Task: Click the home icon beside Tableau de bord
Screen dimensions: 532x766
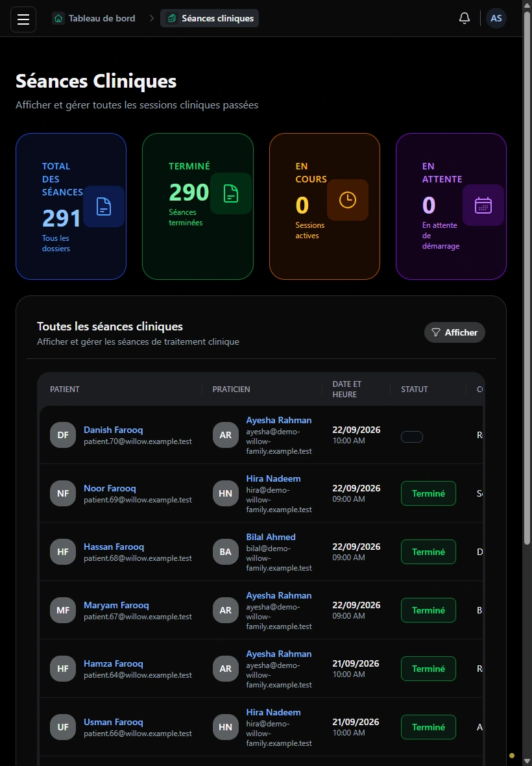Action: coord(58,19)
